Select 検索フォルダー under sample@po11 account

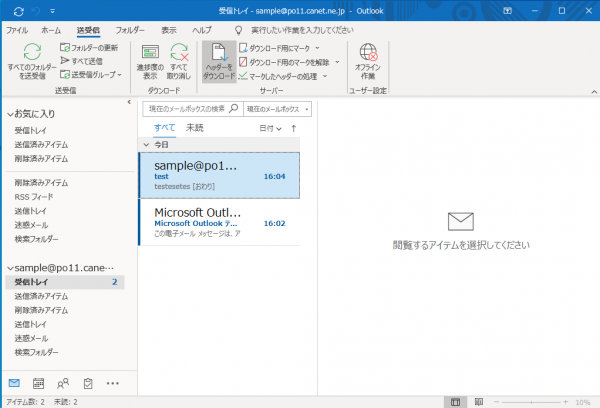[36, 353]
